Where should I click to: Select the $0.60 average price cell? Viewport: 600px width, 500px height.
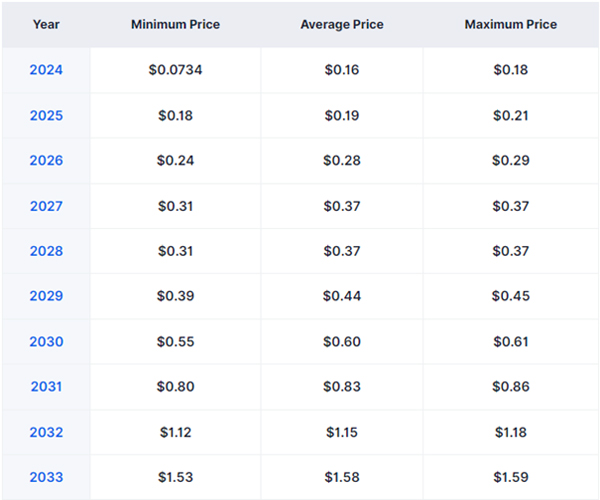click(342, 341)
